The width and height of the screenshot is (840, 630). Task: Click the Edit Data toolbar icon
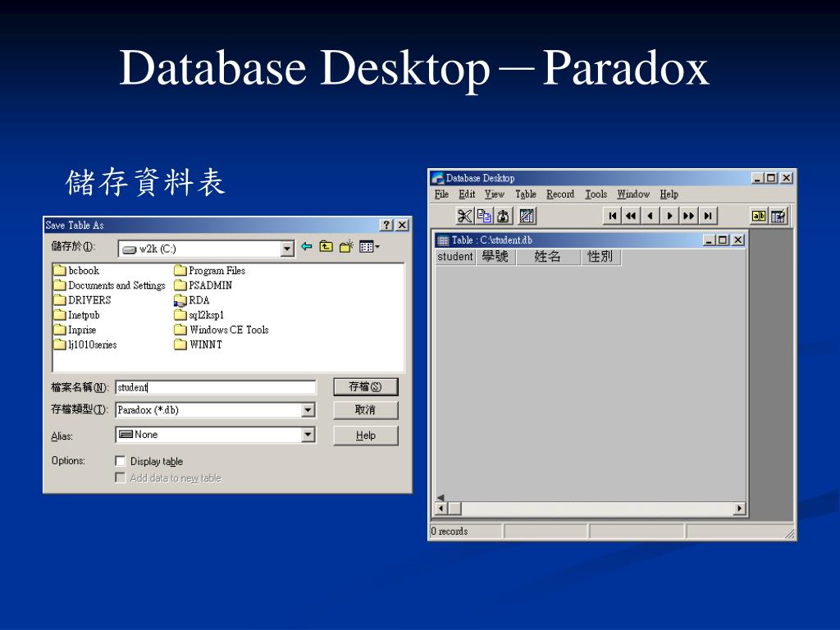coord(778,216)
